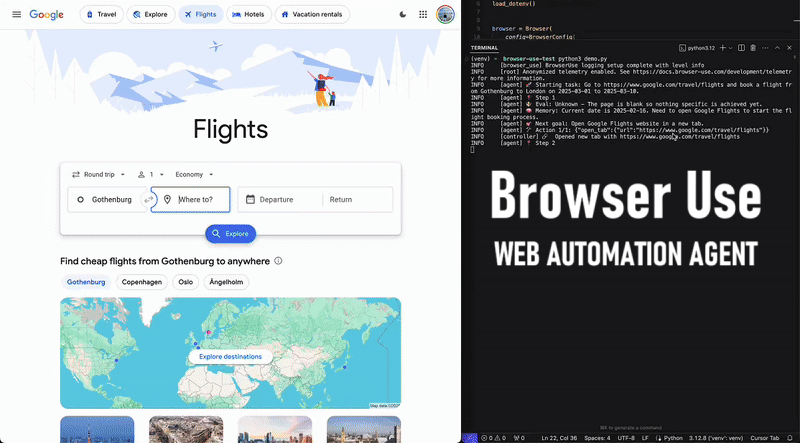Click Cursor Tab in status bar

(764, 438)
